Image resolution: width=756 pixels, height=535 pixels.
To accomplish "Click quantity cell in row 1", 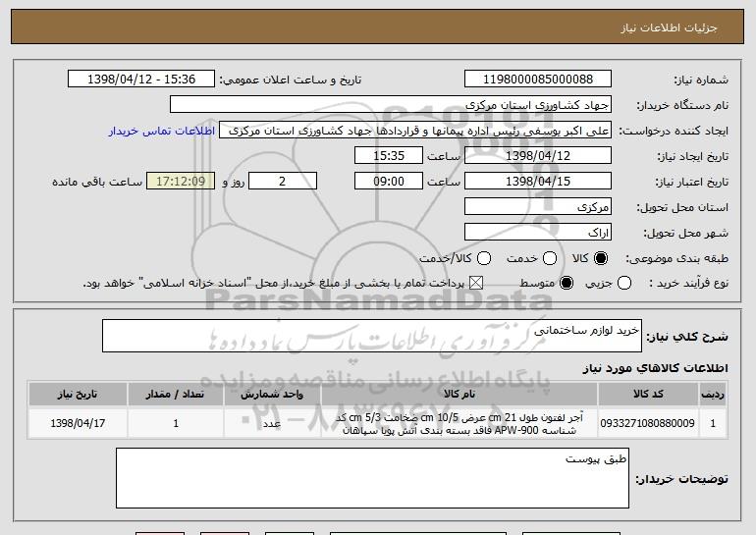I will 176,423.
